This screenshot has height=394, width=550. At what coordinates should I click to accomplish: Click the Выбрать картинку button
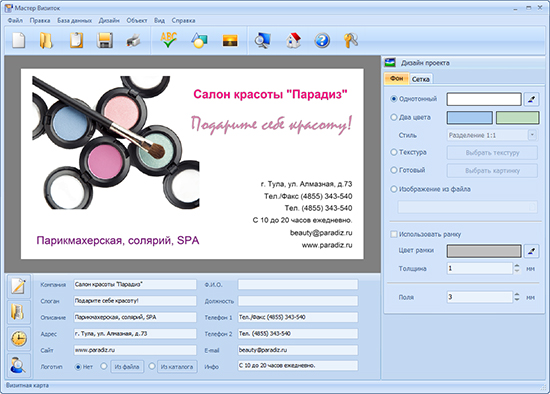click(x=492, y=171)
